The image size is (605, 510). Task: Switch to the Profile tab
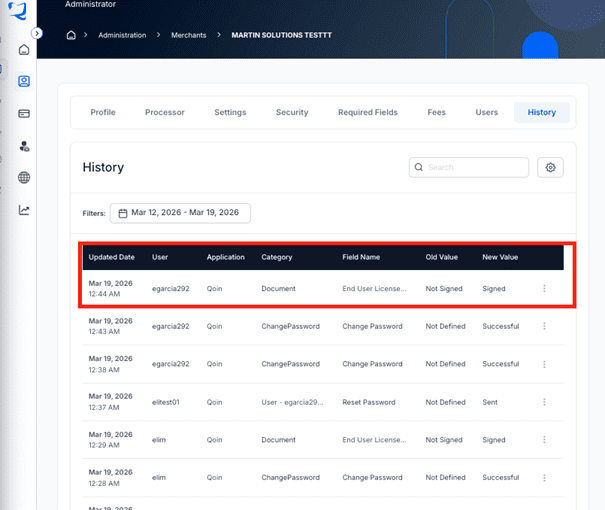(103, 112)
